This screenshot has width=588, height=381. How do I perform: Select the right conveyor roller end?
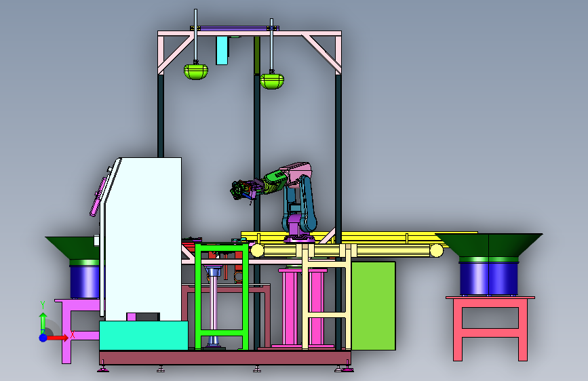click(x=437, y=251)
